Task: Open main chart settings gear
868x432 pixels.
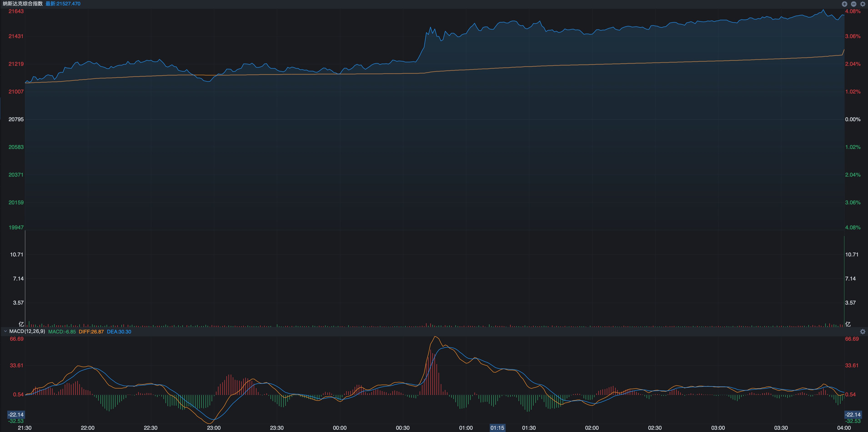Action: click(x=863, y=4)
